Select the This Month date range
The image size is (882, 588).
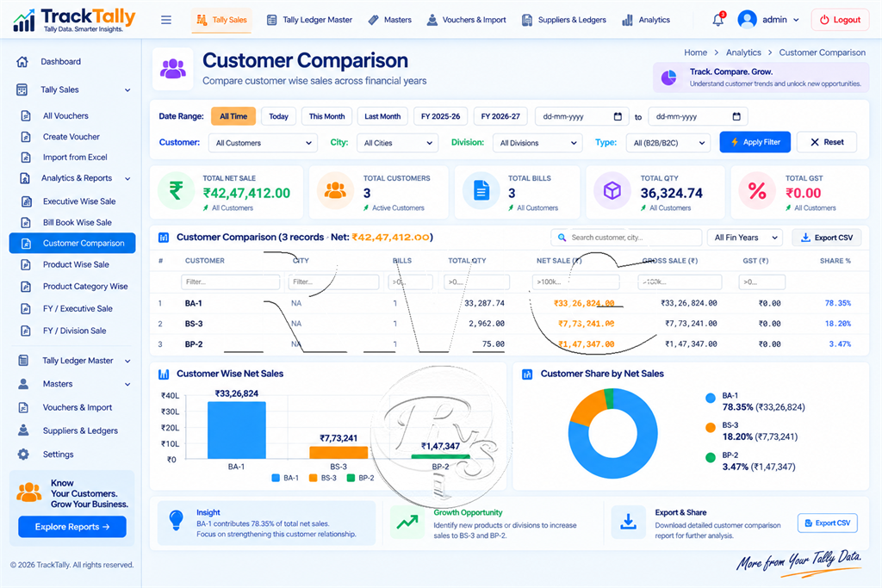pos(326,116)
